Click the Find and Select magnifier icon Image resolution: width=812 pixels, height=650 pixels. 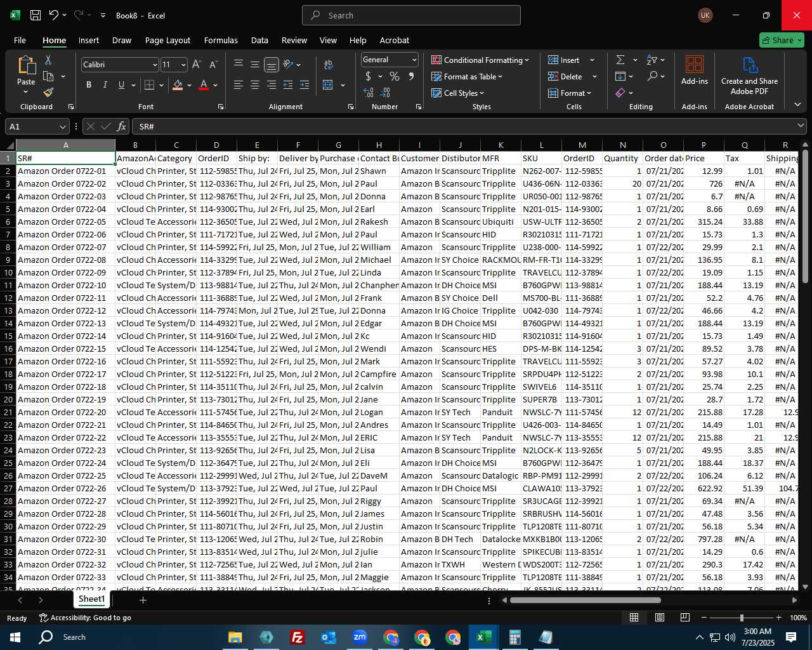click(652, 76)
